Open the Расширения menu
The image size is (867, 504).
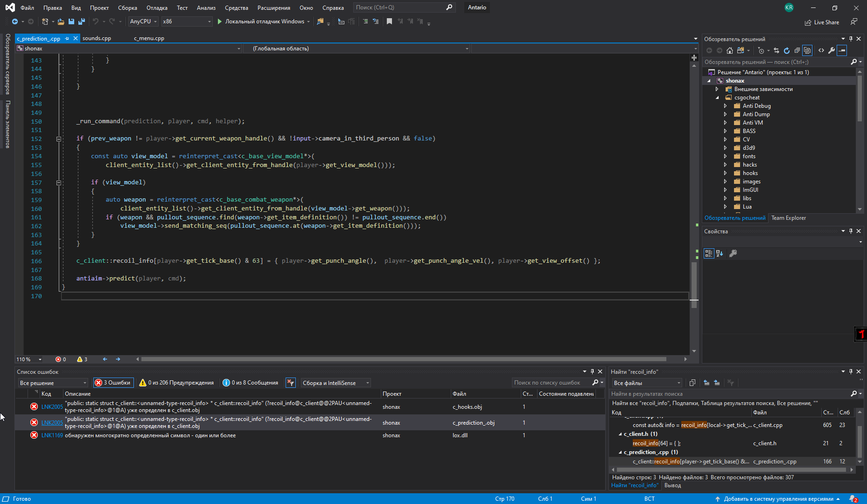pyautogui.click(x=273, y=7)
